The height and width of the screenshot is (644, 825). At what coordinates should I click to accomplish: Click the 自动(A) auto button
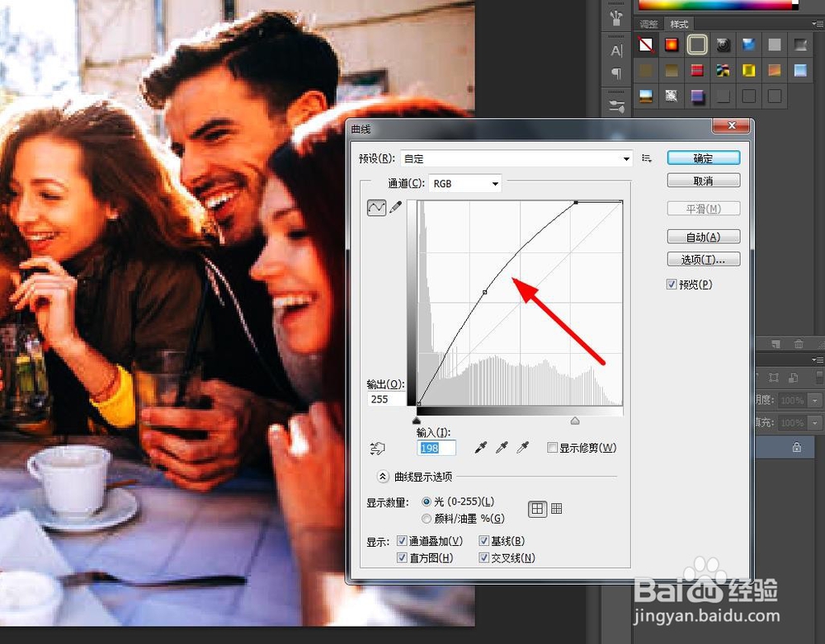pyautogui.click(x=704, y=237)
